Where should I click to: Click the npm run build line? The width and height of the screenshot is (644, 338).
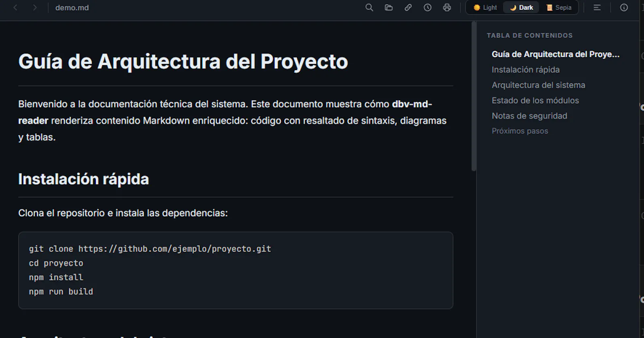(61, 291)
